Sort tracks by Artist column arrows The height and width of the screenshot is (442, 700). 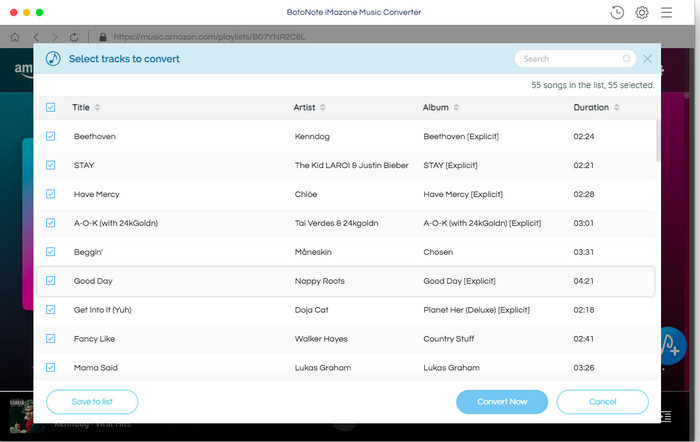click(323, 107)
